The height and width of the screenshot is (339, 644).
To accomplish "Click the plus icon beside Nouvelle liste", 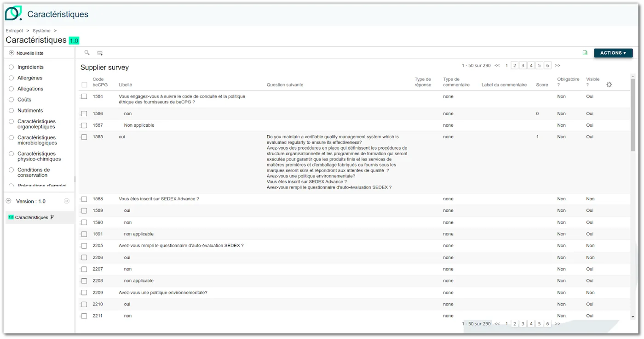I will click(11, 53).
